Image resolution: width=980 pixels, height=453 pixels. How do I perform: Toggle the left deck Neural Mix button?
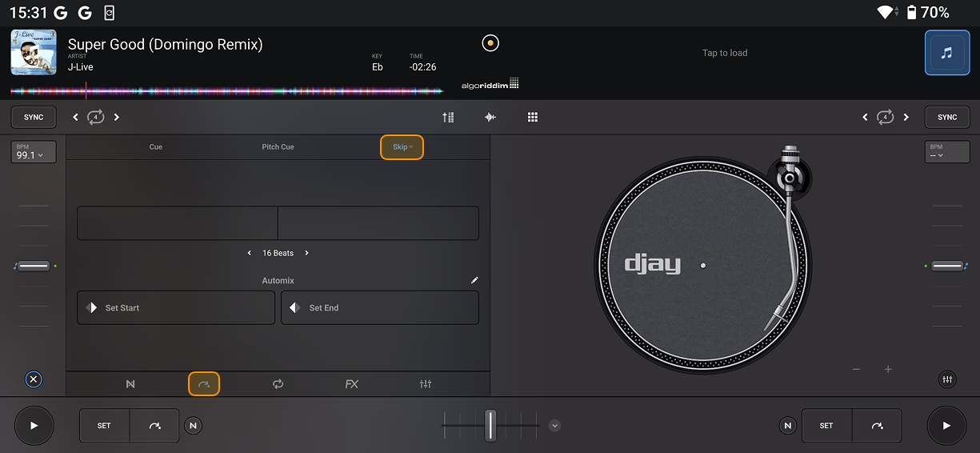pos(193,426)
